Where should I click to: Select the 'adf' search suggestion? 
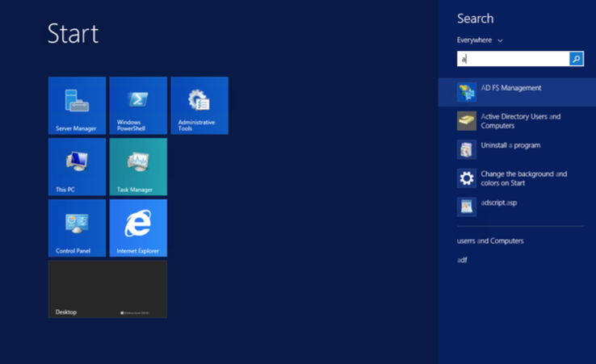pyautogui.click(x=462, y=260)
